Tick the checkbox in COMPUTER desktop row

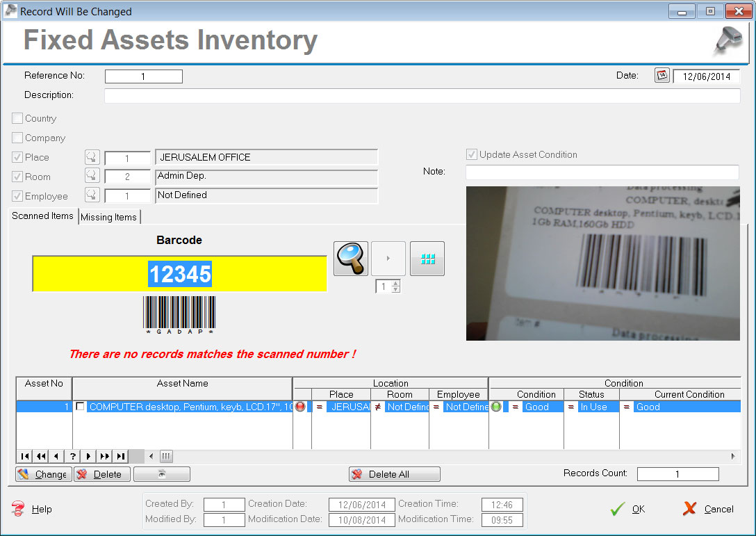81,407
